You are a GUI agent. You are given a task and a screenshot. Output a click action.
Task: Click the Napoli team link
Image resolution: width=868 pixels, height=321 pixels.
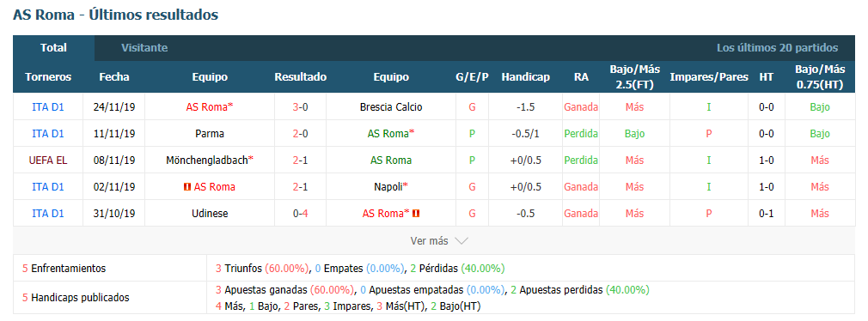[391, 187]
